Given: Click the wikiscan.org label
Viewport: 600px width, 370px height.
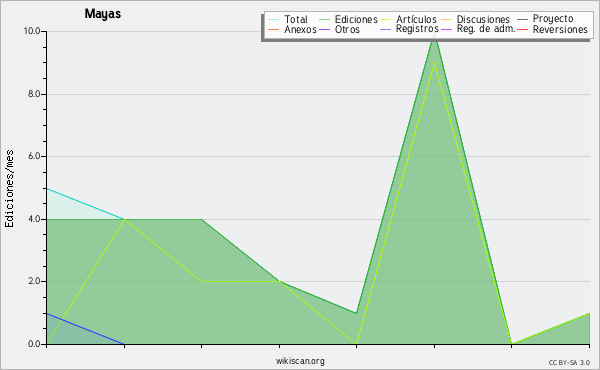Looking at the screenshot, I should tap(300, 361).
